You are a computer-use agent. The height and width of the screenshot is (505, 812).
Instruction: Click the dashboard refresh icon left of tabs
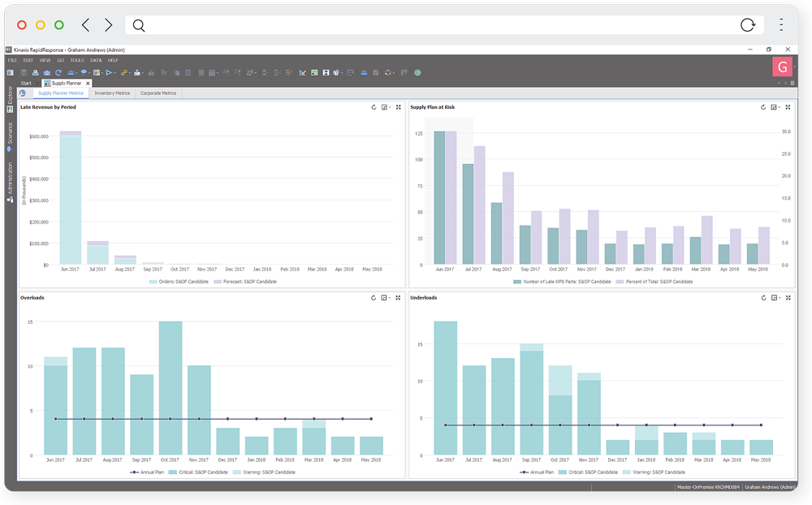coord(22,93)
